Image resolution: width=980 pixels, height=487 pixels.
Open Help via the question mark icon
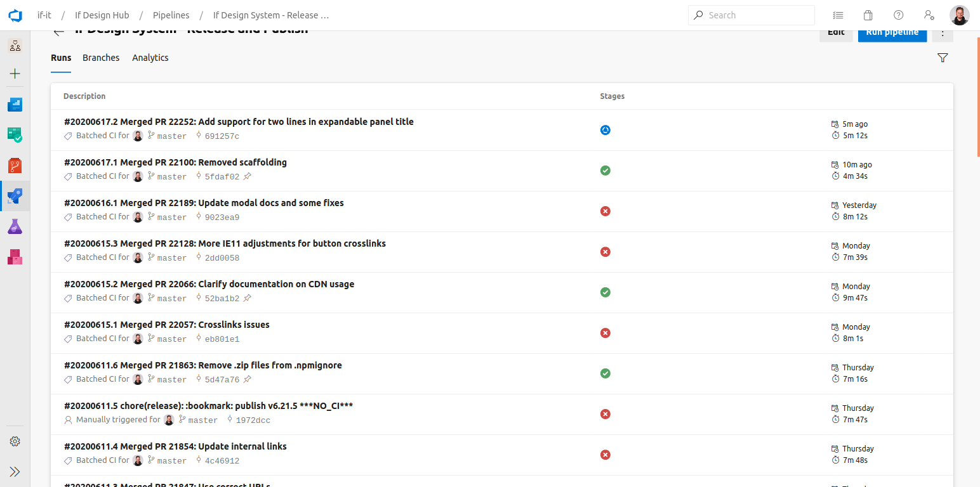[898, 15]
